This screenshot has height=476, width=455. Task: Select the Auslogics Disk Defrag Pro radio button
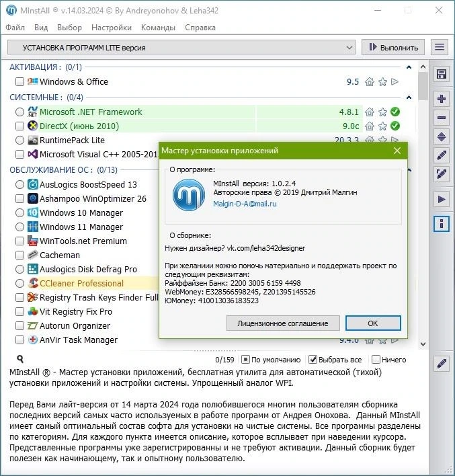click(19, 270)
